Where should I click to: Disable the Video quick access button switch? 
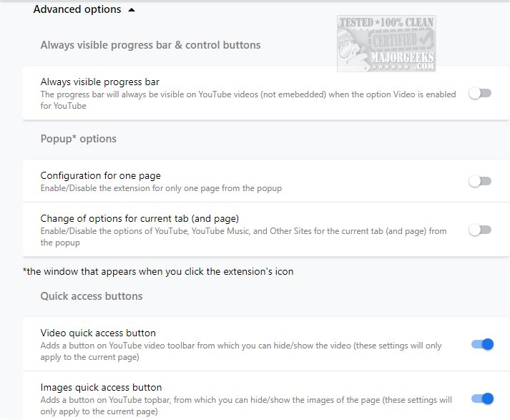482,345
